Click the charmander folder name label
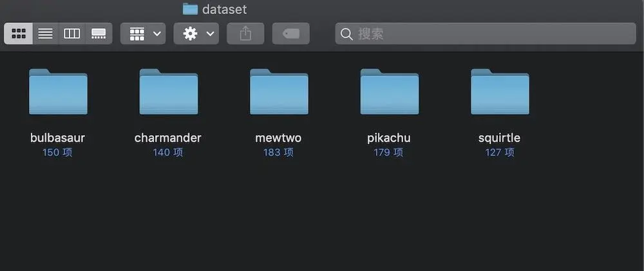Image resolution: width=644 pixels, height=271 pixels. pyautogui.click(x=168, y=138)
